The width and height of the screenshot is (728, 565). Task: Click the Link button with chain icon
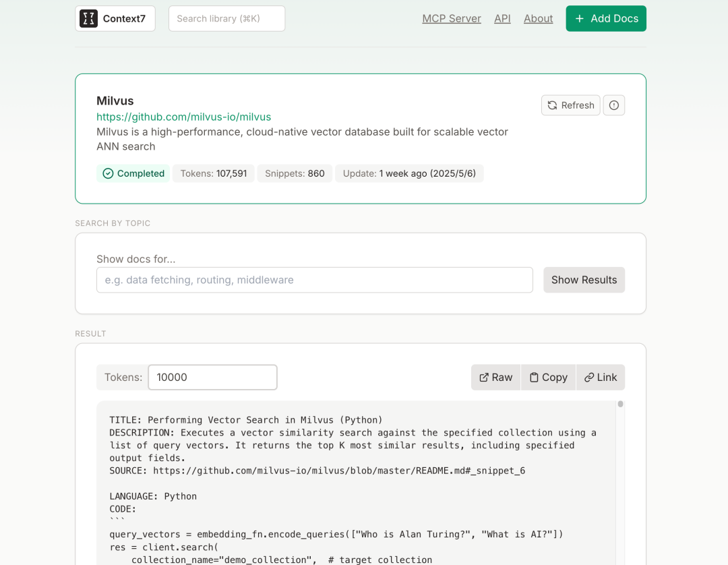pos(601,378)
